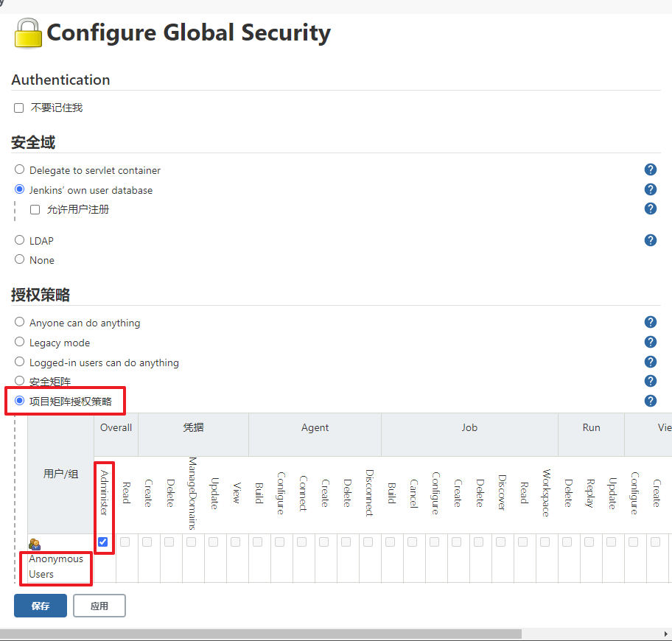
Task: Uncheck Administer for Anonymous Users
Action: [x=103, y=542]
